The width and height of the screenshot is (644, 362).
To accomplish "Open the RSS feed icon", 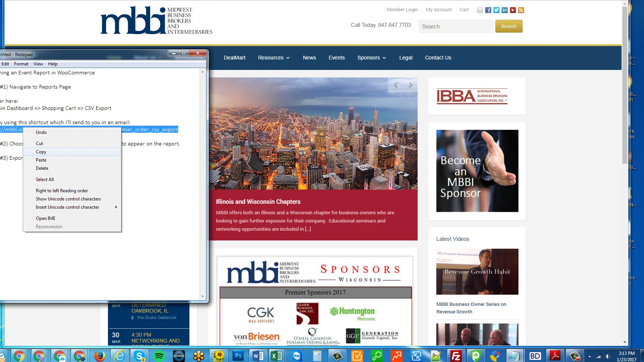I will pos(521,10).
